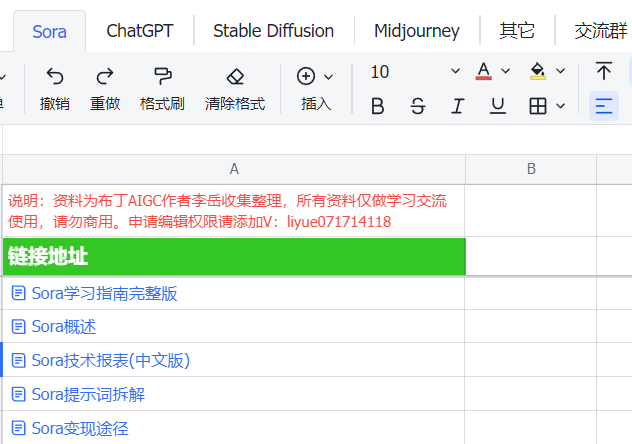Click the borders grid icon
The image size is (632, 444).
[538, 106]
